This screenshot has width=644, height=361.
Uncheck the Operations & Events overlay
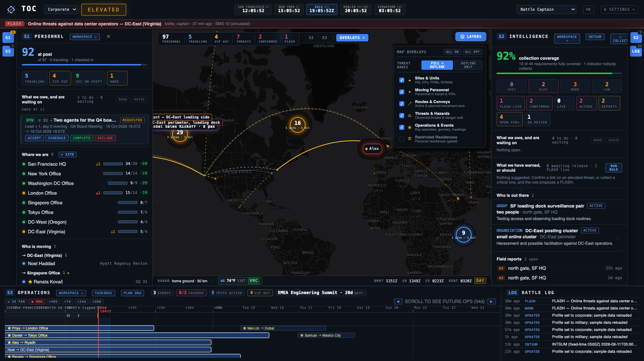point(402,127)
